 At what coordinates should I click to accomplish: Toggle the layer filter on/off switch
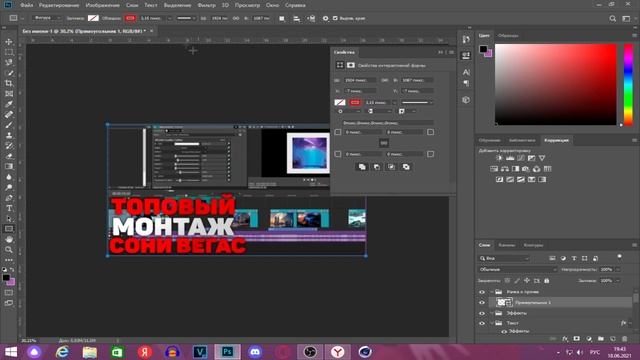point(620,257)
